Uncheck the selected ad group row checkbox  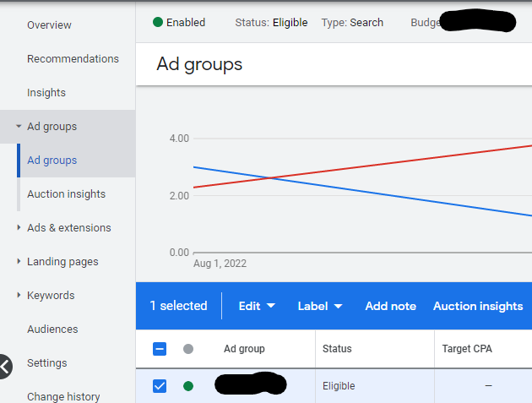point(160,386)
